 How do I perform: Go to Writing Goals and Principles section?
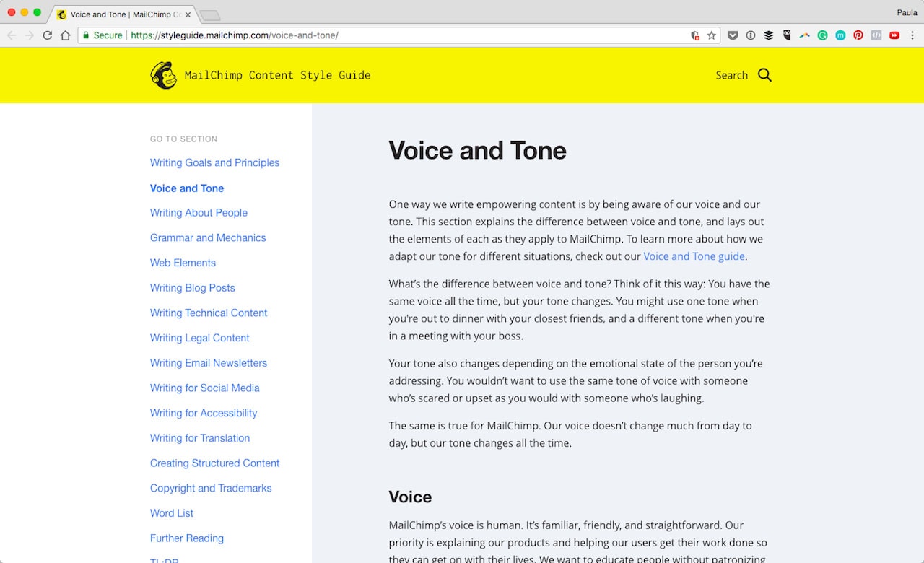pos(214,163)
